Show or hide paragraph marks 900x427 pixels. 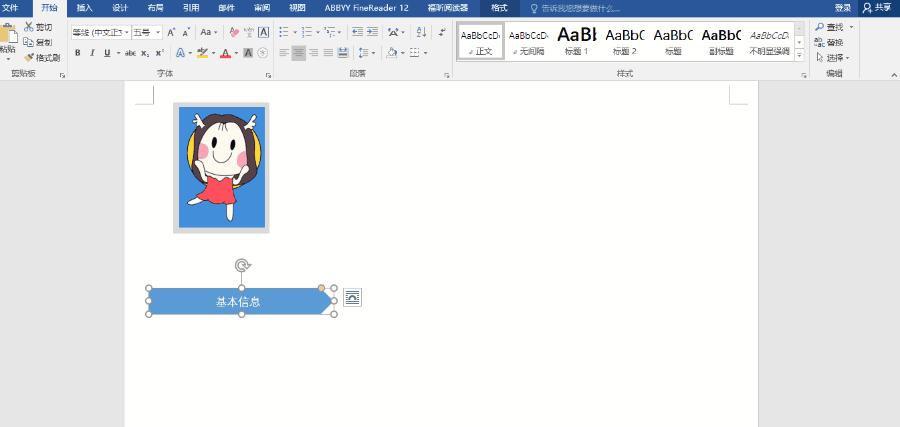coord(441,33)
